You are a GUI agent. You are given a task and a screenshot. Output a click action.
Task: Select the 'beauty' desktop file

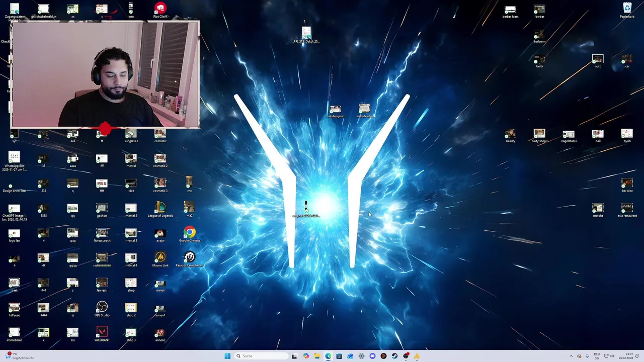click(510, 136)
